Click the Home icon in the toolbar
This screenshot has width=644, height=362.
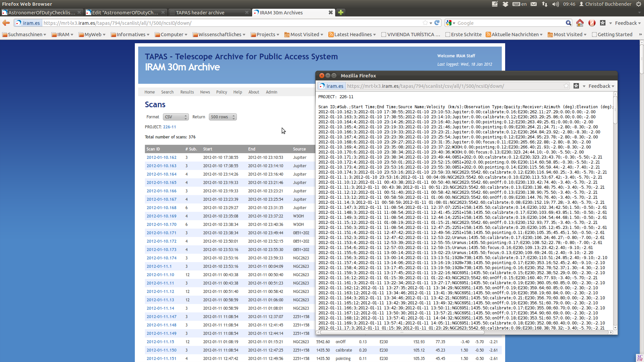(580, 23)
